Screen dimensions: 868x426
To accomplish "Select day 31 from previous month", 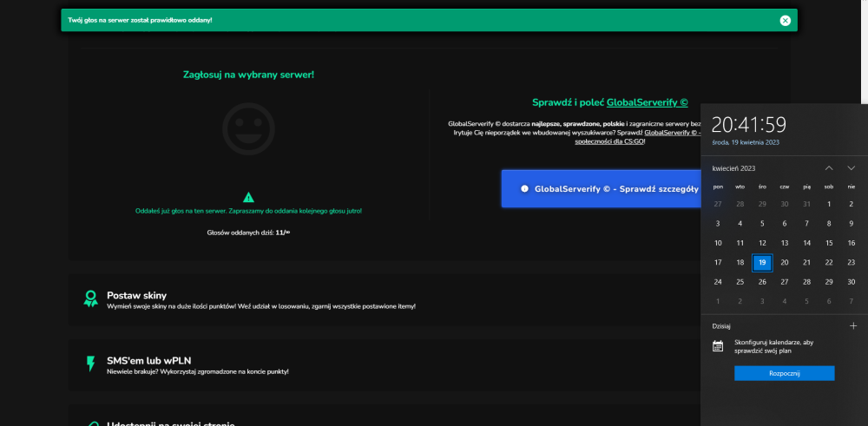I will (806, 204).
